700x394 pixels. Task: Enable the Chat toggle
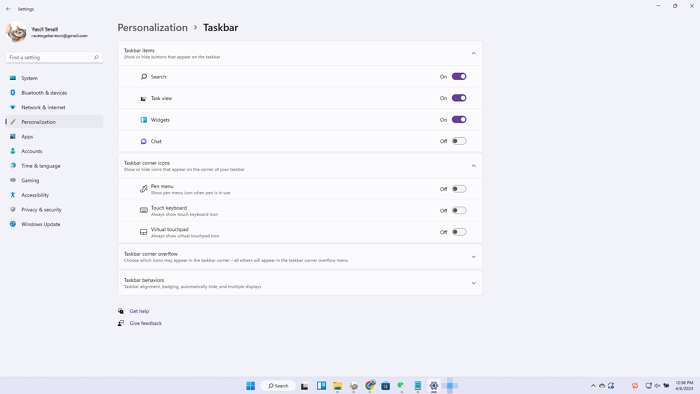[x=459, y=141]
